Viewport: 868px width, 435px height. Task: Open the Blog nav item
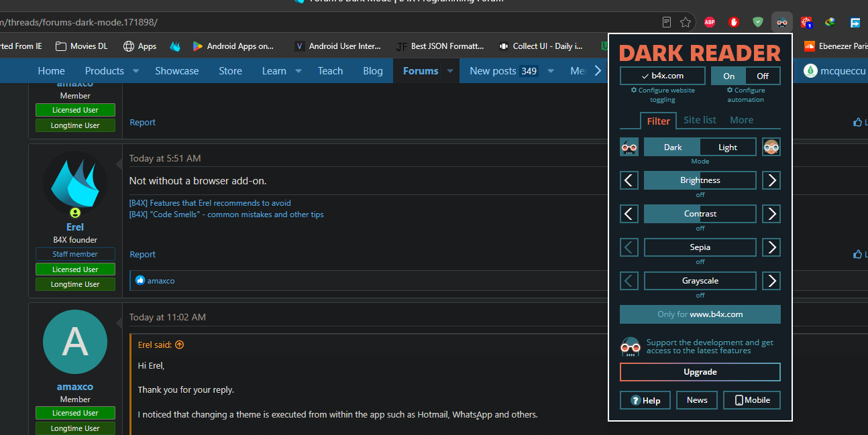tap(373, 71)
